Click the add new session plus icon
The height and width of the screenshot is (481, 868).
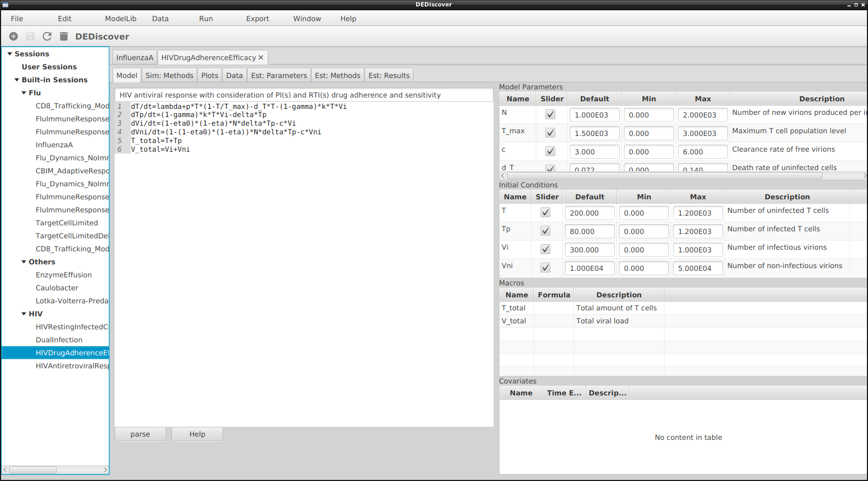(14, 36)
